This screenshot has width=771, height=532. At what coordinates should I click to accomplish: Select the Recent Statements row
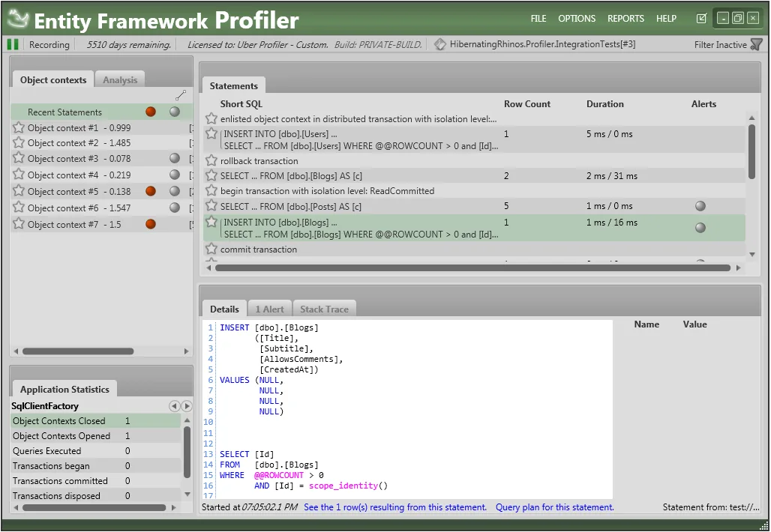coord(102,112)
